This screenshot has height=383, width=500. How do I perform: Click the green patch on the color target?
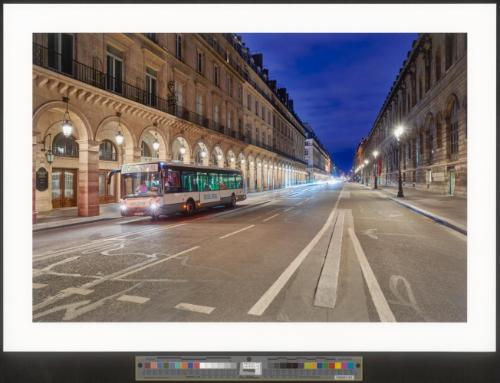325,365
